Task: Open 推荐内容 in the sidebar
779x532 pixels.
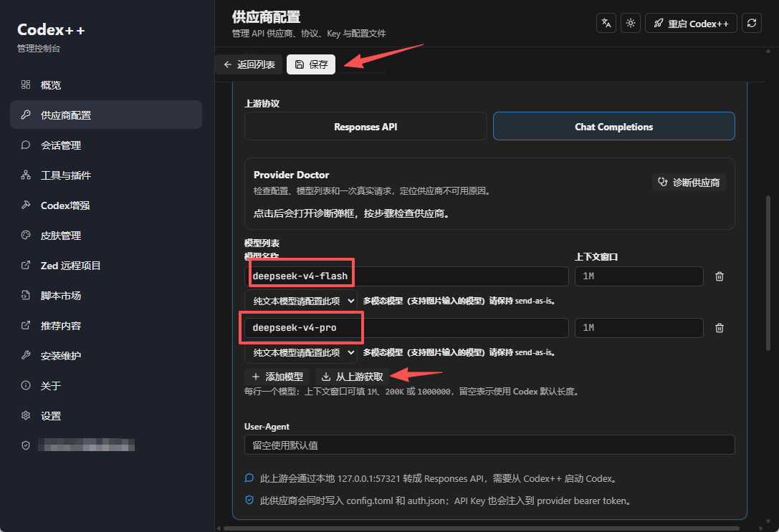Action: pyautogui.click(x=106, y=326)
